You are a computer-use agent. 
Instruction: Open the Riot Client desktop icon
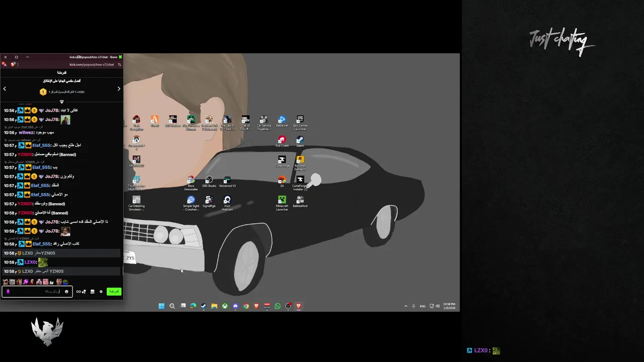click(x=282, y=141)
